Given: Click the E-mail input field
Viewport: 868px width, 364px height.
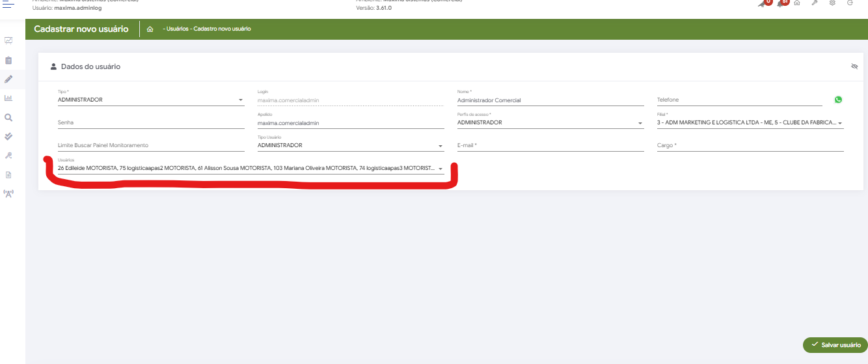Looking at the screenshot, I should pos(550,145).
